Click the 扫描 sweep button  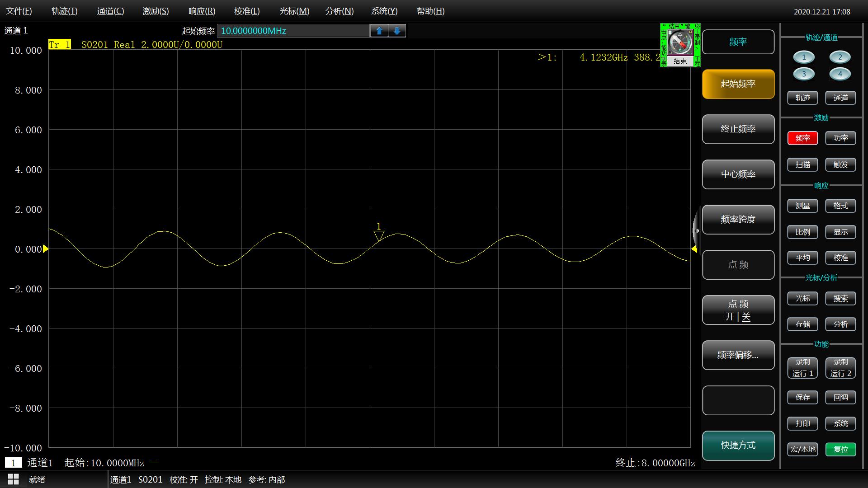(x=802, y=165)
